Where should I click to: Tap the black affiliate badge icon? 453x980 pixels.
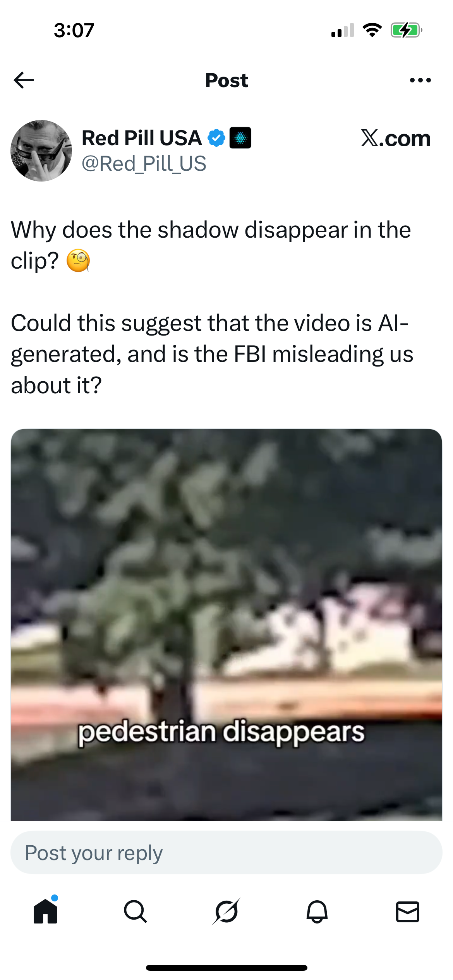(240, 138)
